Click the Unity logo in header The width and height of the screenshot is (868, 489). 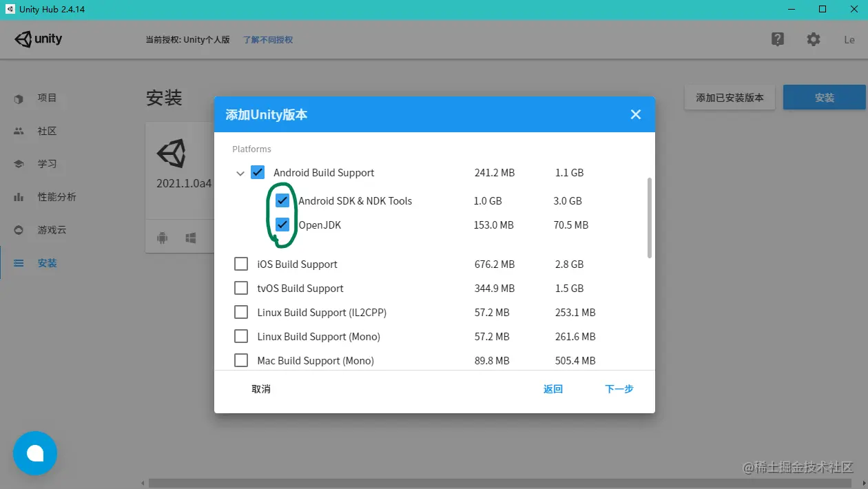[x=39, y=39]
